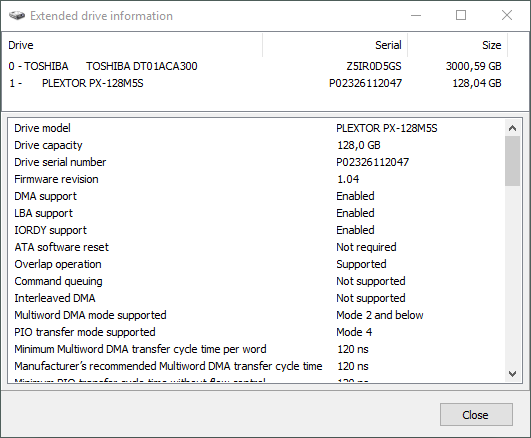Image resolution: width=531 pixels, height=438 pixels.
Task: Click Minimum Multiword DMA transfer cycle time row
Action: coord(256,349)
